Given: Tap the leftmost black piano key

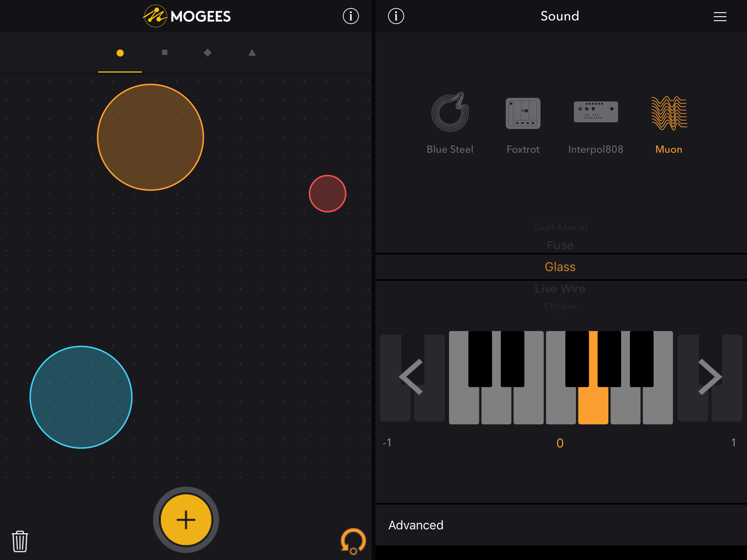Looking at the screenshot, I should tap(480, 359).
